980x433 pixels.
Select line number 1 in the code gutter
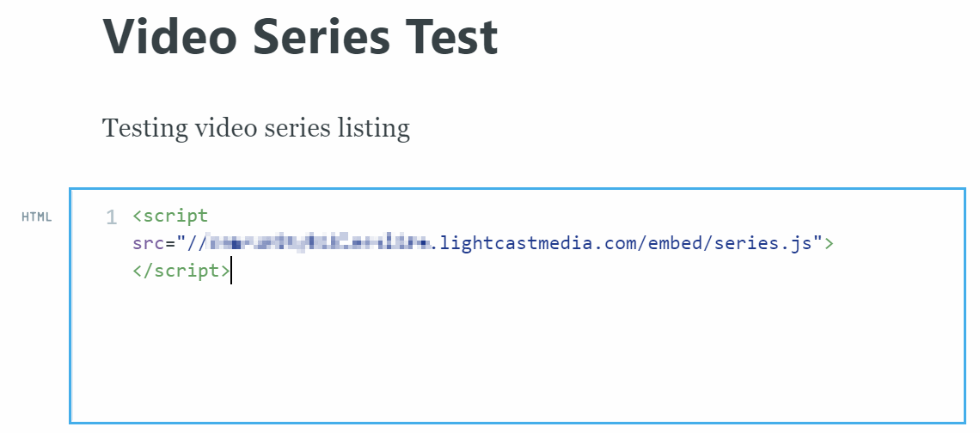[111, 217]
